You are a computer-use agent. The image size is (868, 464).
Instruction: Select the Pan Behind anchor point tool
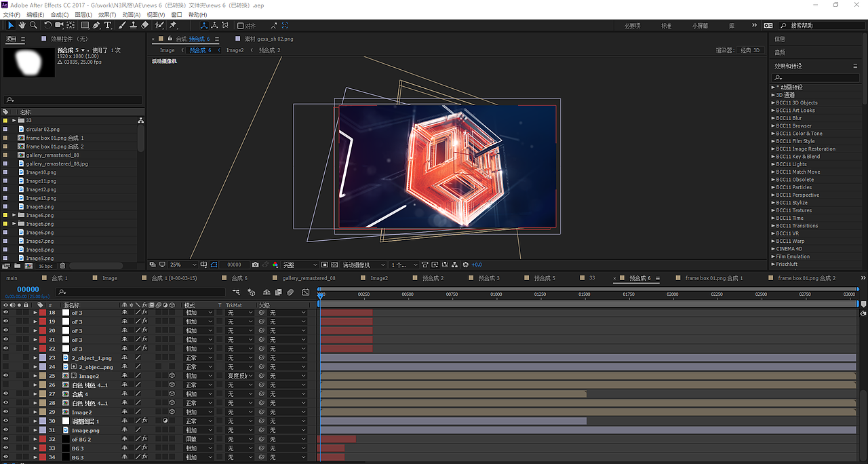71,25
